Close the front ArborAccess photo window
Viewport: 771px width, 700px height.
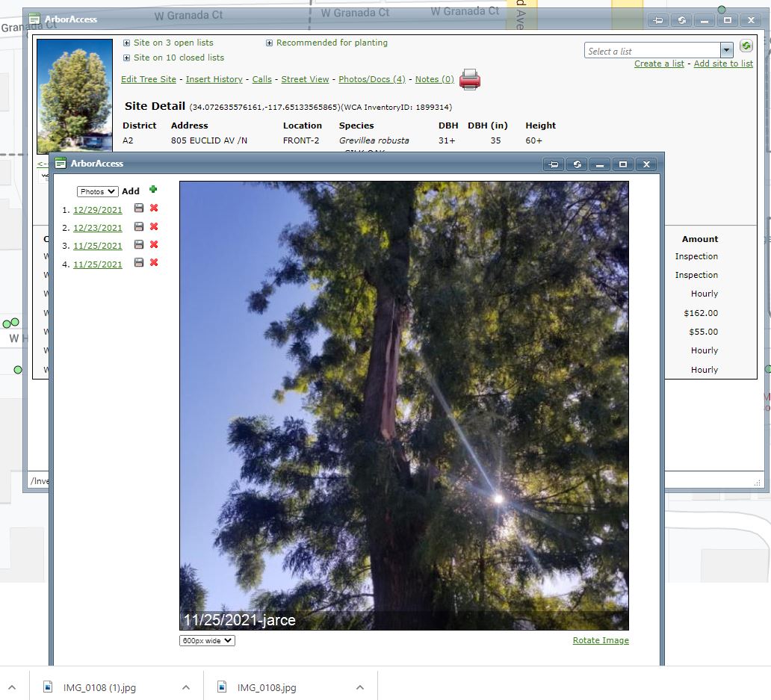point(646,164)
